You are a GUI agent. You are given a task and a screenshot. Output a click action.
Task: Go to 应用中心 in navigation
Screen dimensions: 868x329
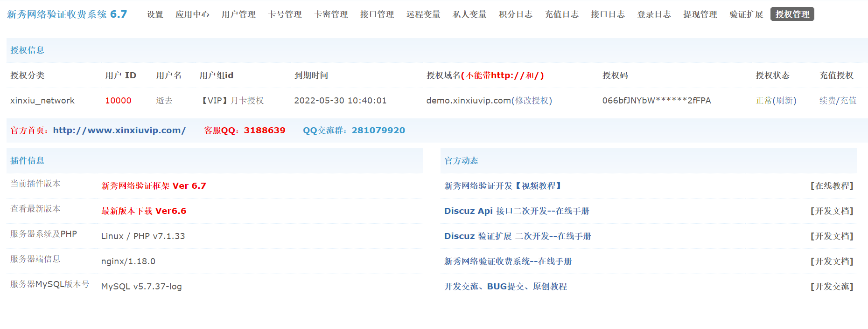click(192, 14)
